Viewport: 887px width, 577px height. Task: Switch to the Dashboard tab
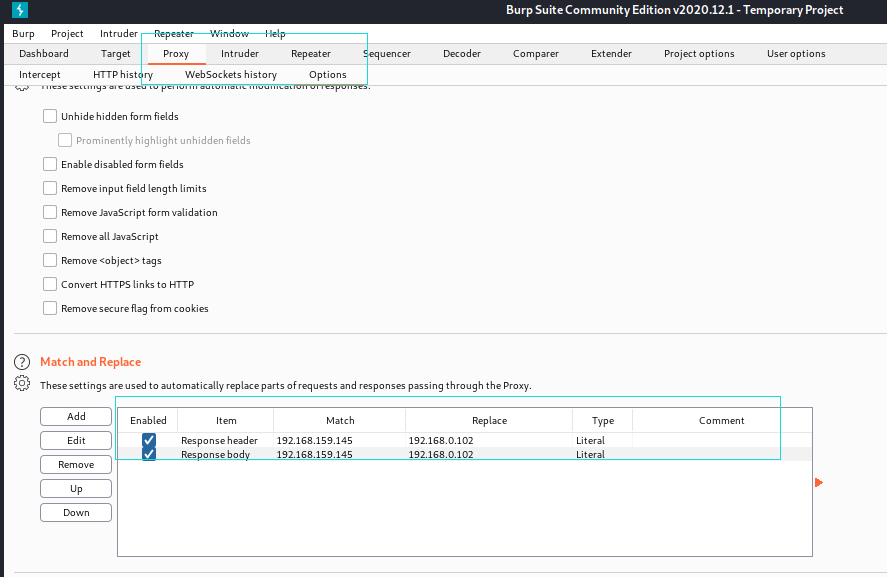click(x=44, y=54)
